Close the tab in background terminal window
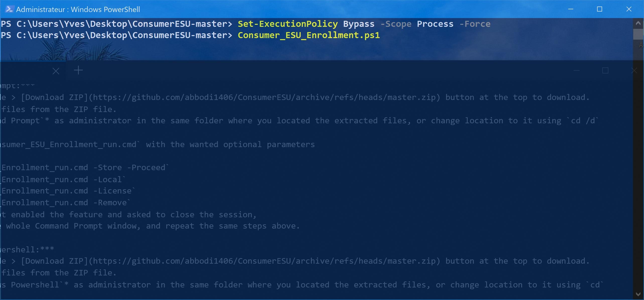Screen dimensions: 644x300 click(x=56, y=71)
